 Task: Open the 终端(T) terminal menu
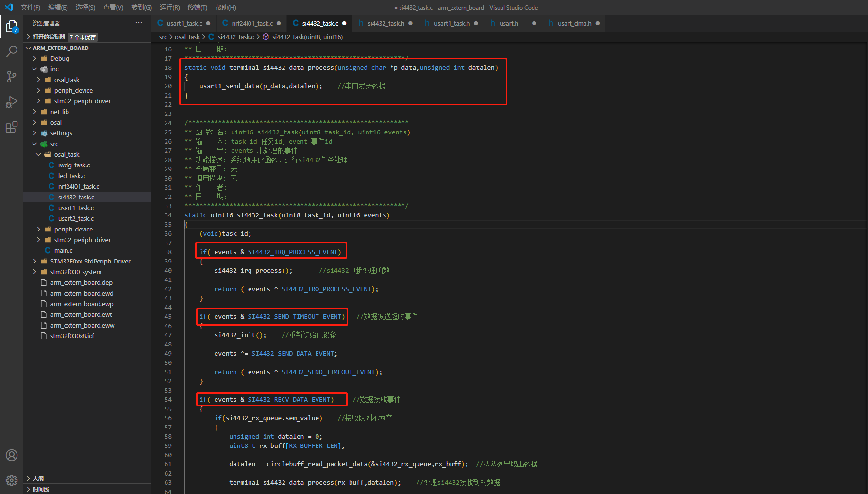pyautogui.click(x=197, y=7)
